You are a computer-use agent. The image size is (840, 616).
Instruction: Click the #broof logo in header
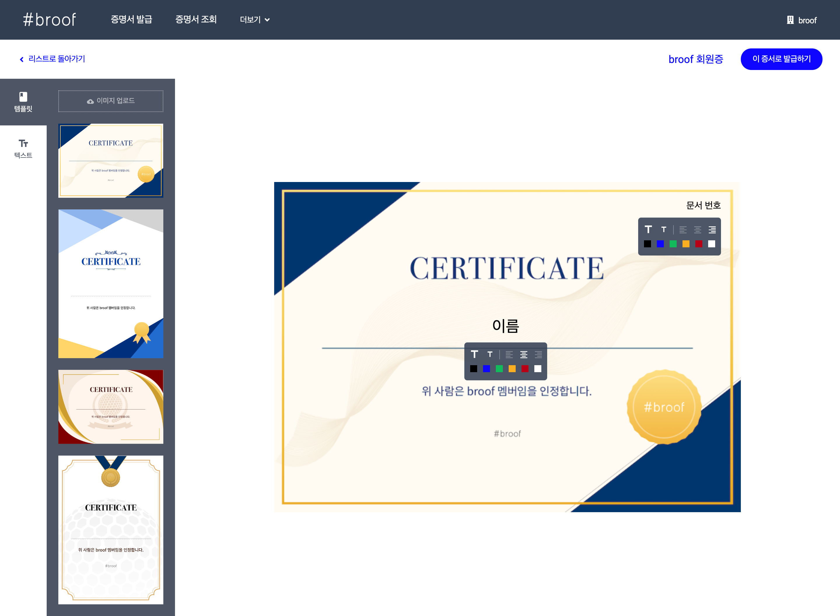50,20
